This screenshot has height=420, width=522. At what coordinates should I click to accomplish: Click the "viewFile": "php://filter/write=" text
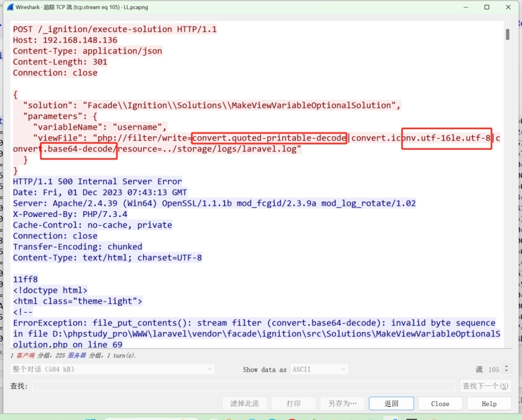(112, 138)
